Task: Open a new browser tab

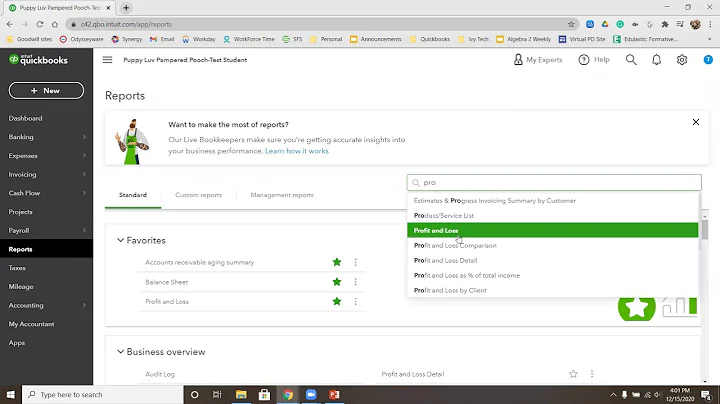Action: point(126,8)
